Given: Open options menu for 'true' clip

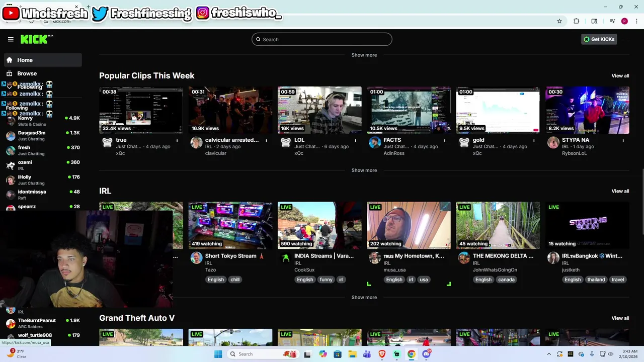Looking at the screenshot, I should coord(177,140).
